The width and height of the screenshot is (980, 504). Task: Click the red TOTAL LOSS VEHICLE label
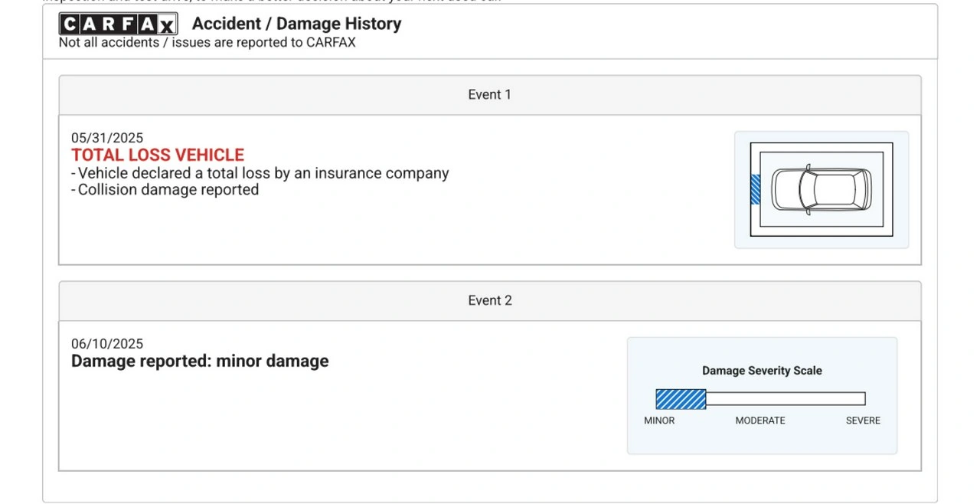click(x=158, y=155)
